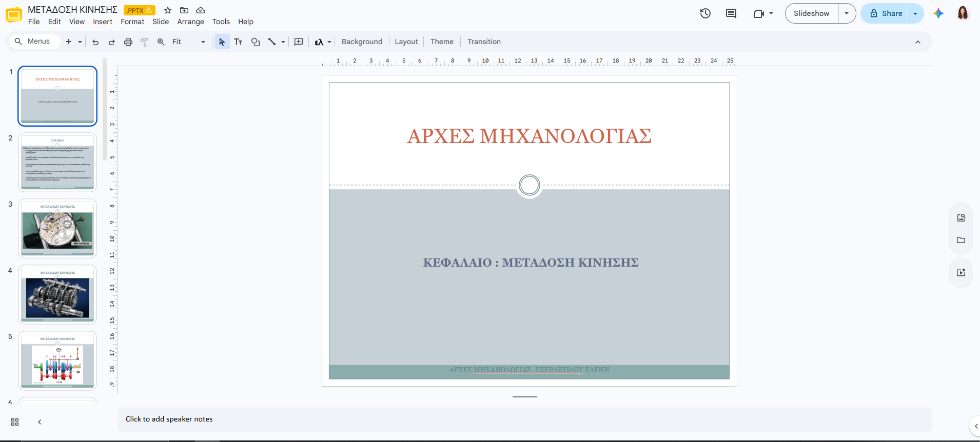980x442 pixels.
Task: Click the Print icon
Action: tap(128, 42)
